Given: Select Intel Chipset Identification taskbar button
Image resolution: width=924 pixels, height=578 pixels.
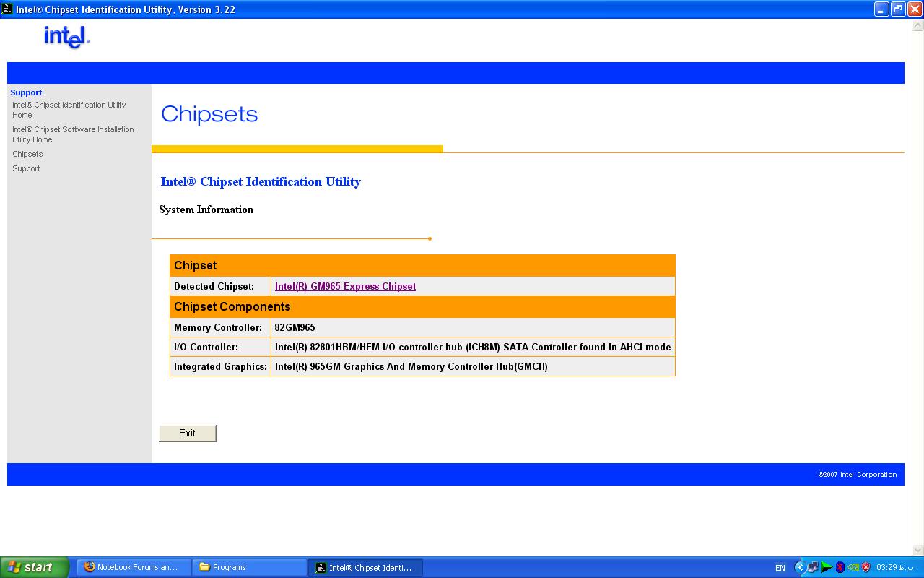Looking at the screenshot, I should pos(366,567).
